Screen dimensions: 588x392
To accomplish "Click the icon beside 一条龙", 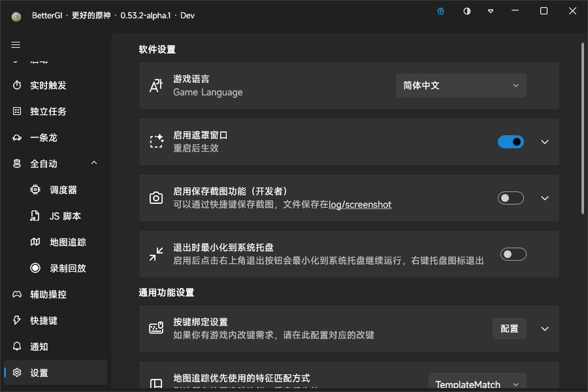I will tap(17, 138).
